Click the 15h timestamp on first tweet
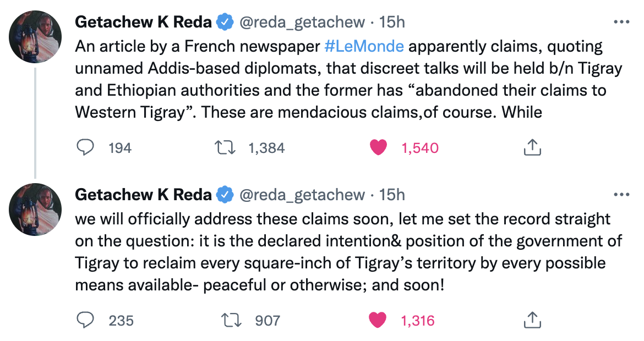Screen dimensions: 644x341 (392, 22)
